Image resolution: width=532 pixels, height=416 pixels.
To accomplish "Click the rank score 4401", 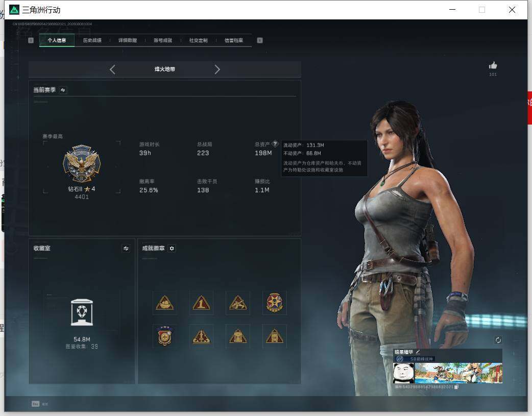I will coord(82,197).
